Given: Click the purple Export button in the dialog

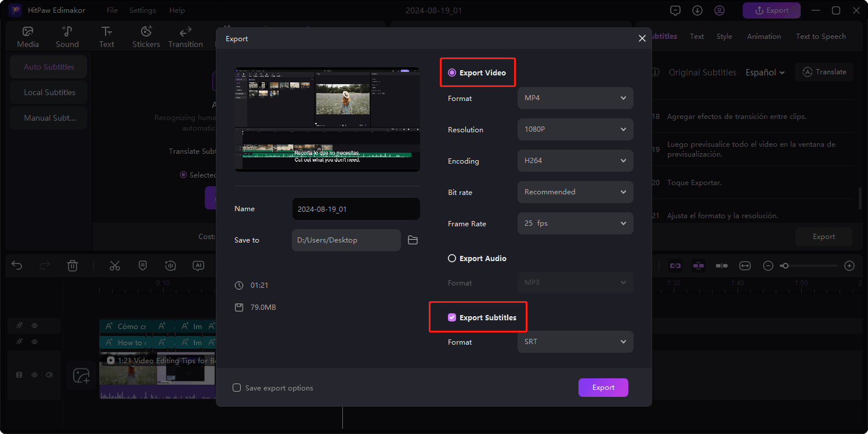Looking at the screenshot, I should (x=603, y=387).
